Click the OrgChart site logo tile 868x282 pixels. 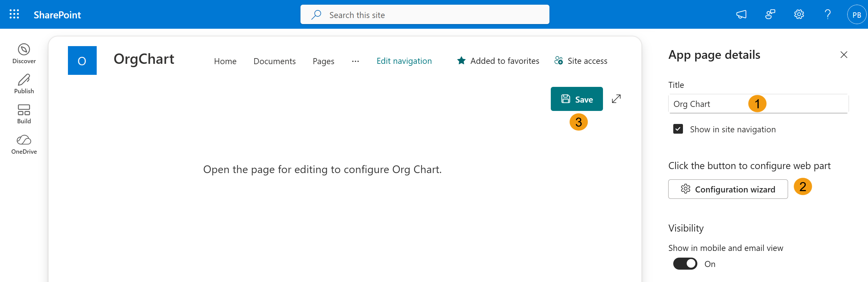point(82,60)
